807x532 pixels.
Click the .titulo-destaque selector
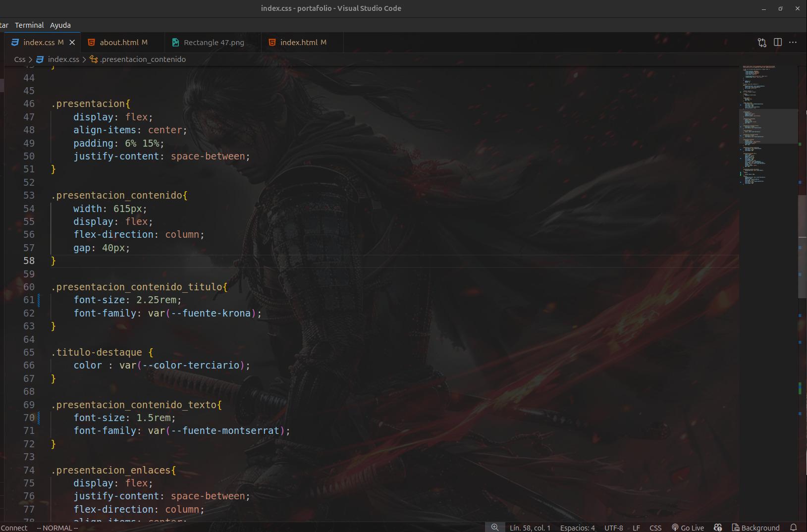coord(97,353)
